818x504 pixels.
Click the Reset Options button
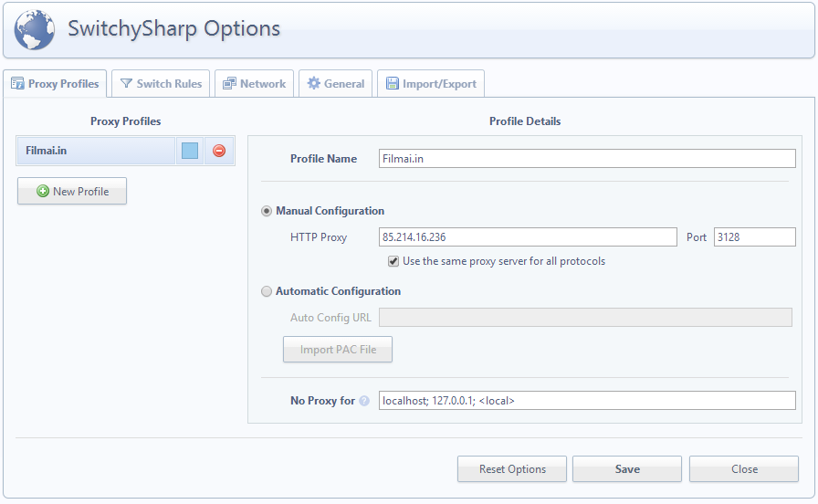[x=512, y=469]
